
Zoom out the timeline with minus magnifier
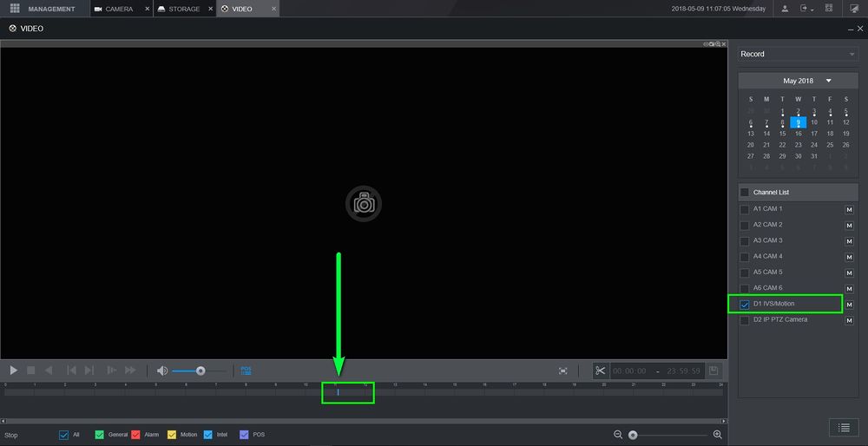tap(618, 435)
